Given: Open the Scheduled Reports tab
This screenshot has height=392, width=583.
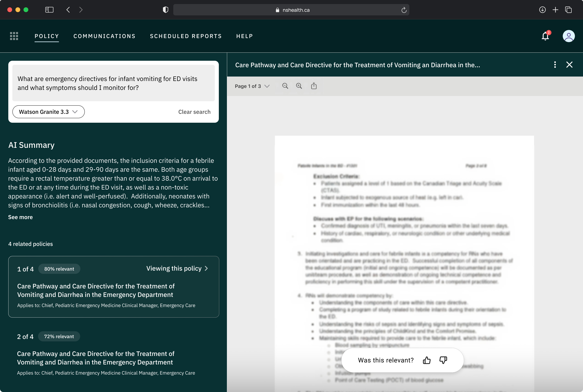Looking at the screenshot, I should 186,36.
